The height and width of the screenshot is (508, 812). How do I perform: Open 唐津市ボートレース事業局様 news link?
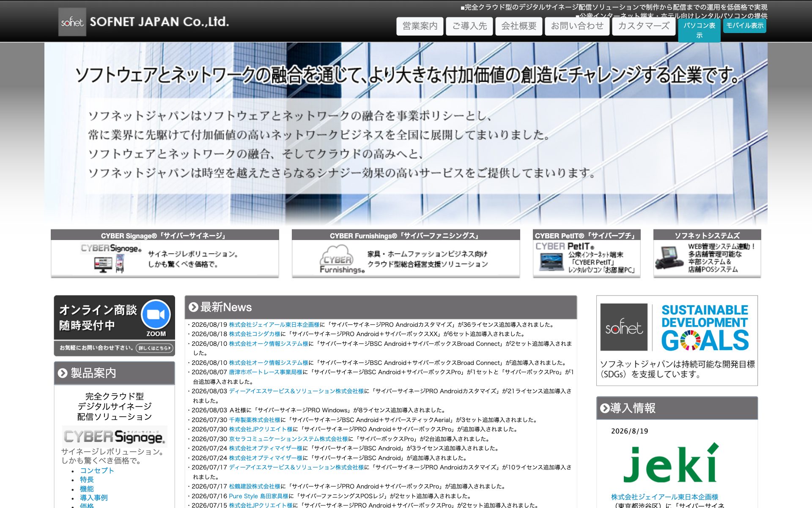266,372
